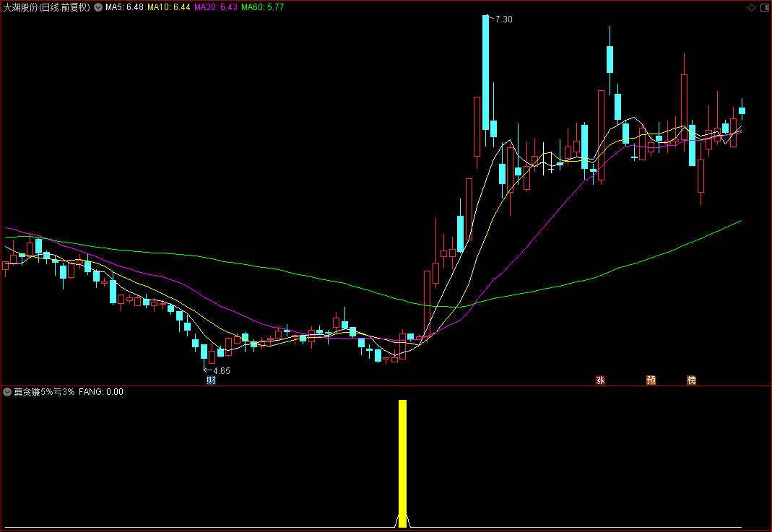This screenshot has width=772, height=532.
Task: Click the diamond icon at top right
Action: click(751, 7)
